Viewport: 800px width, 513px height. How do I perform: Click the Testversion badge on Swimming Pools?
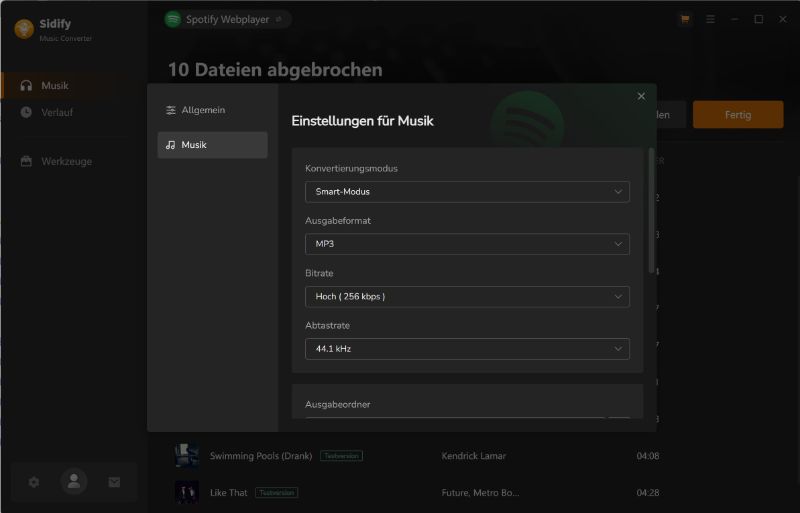tap(341, 456)
